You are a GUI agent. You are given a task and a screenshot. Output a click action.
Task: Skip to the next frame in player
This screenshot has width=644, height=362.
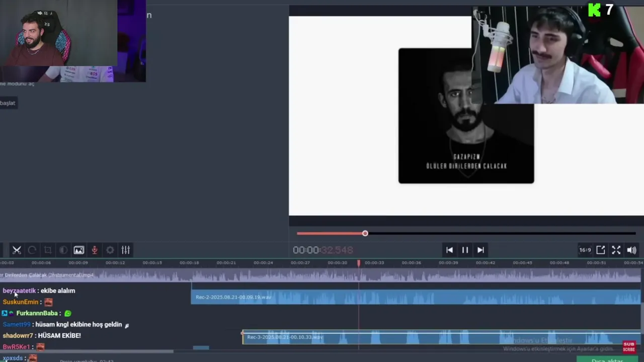pos(480,250)
